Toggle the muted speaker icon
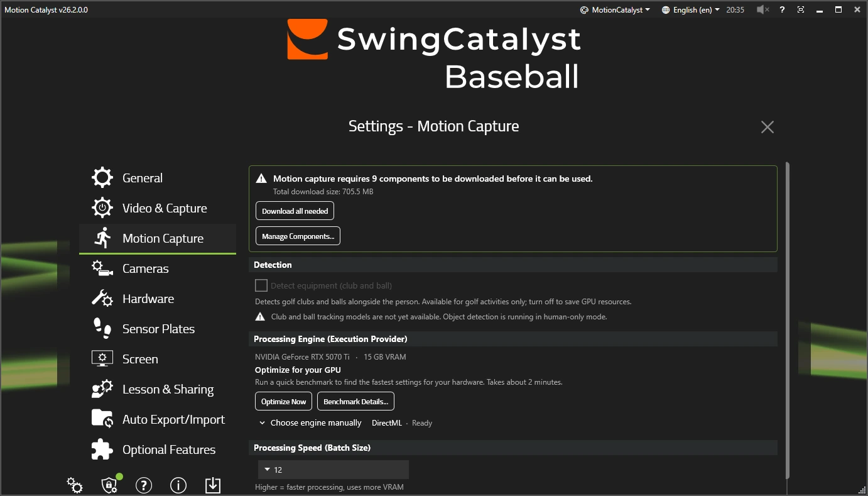Screen dimensions: 868x496 coord(763,9)
